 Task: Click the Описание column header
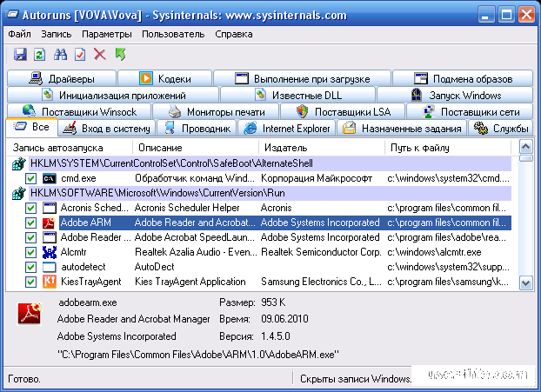point(196,148)
